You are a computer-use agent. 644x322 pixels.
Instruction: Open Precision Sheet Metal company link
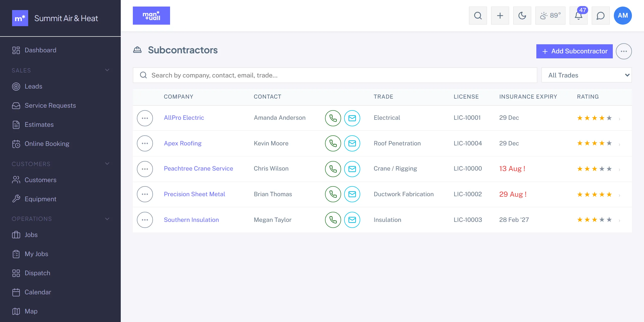pyautogui.click(x=194, y=194)
